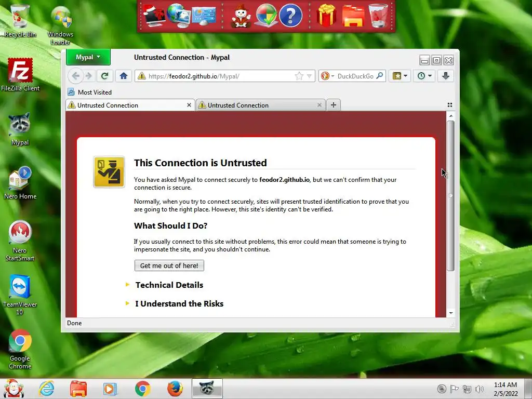
Task: Click the scrollbar down arrow
Action: tap(451, 313)
